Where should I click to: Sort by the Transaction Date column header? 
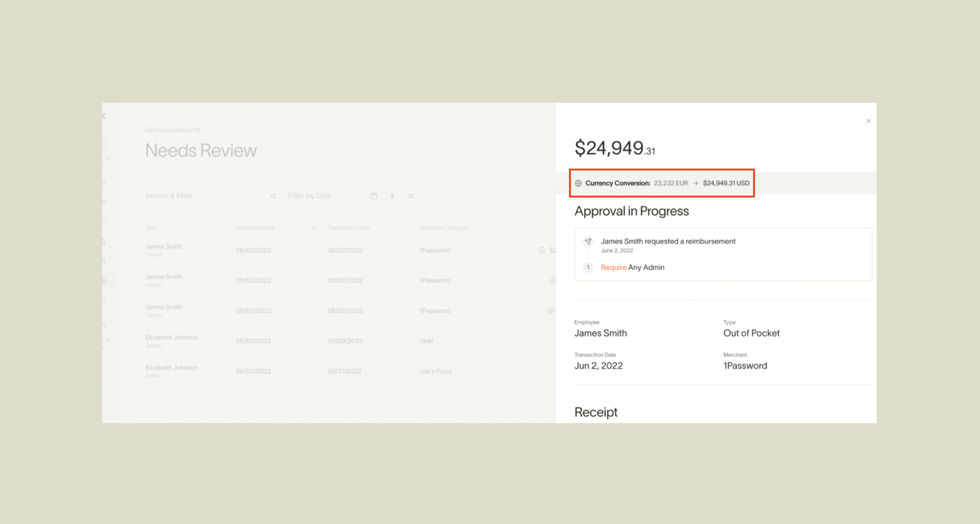[348, 228]
